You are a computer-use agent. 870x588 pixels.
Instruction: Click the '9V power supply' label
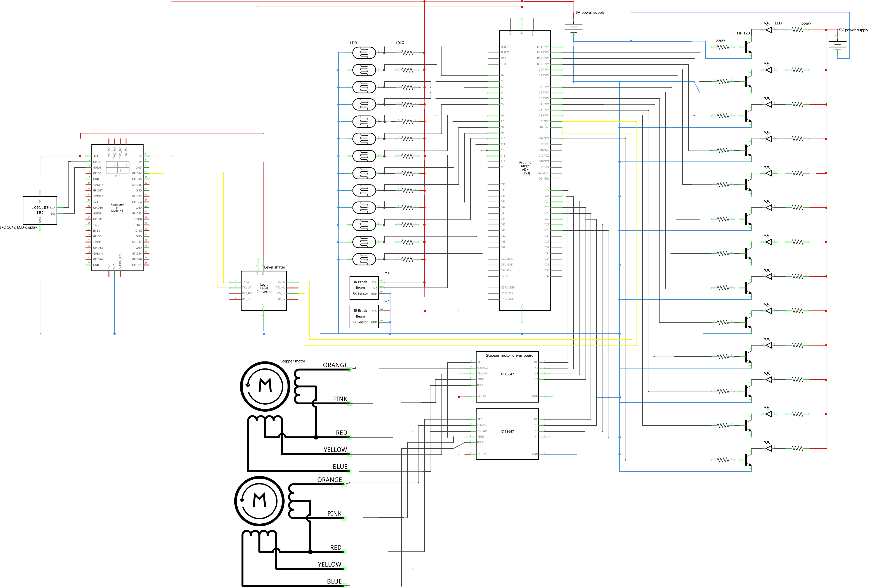point(854,30)
